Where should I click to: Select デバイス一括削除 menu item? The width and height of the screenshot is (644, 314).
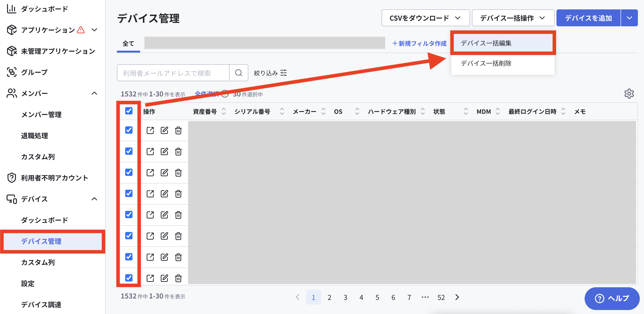click(503, 63)
